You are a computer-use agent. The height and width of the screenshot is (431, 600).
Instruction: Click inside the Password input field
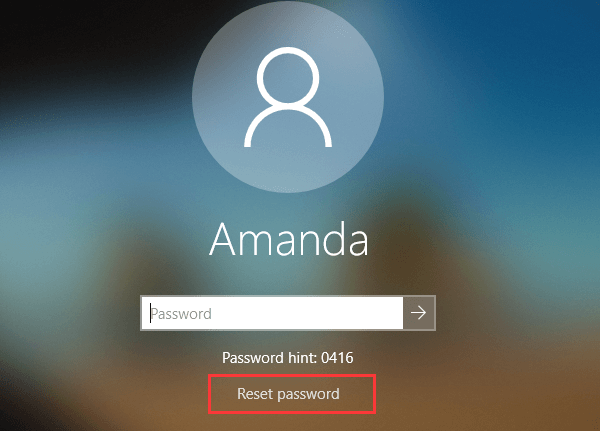point(272,313)
